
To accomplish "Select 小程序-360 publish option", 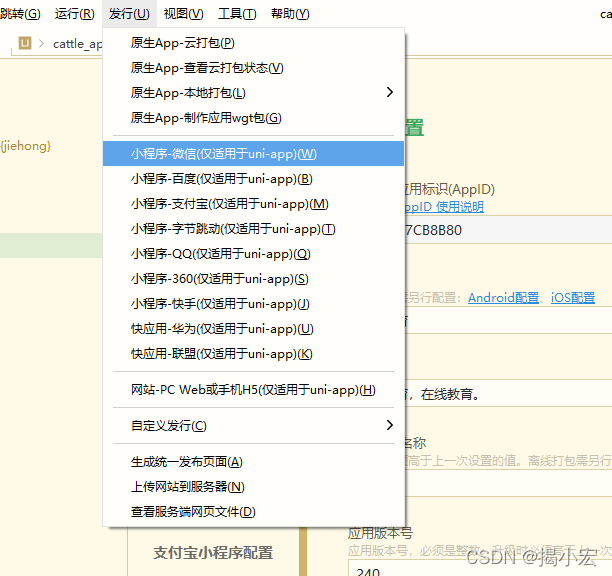I will pyautogui.click(x=253, y=279).
